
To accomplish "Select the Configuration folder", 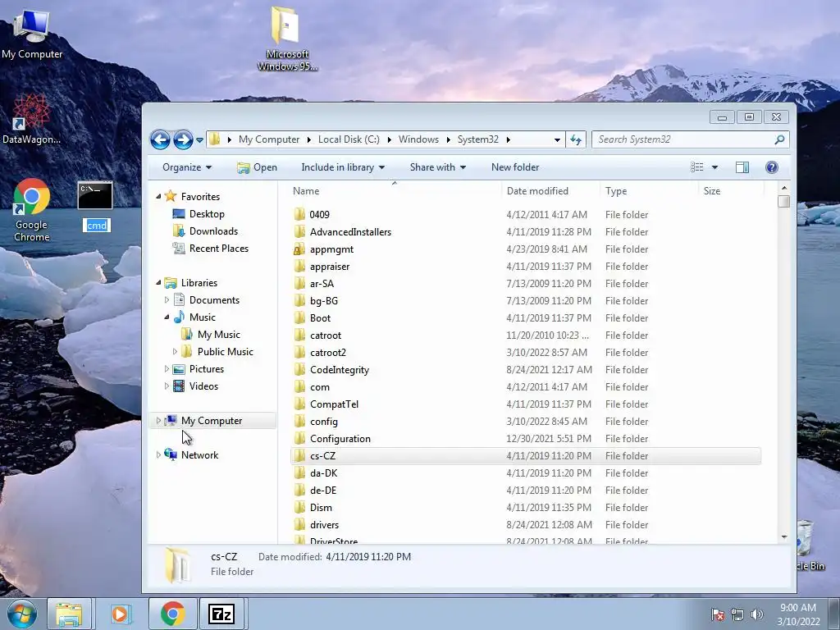I will pyautogui.click(x=340, y=439).
